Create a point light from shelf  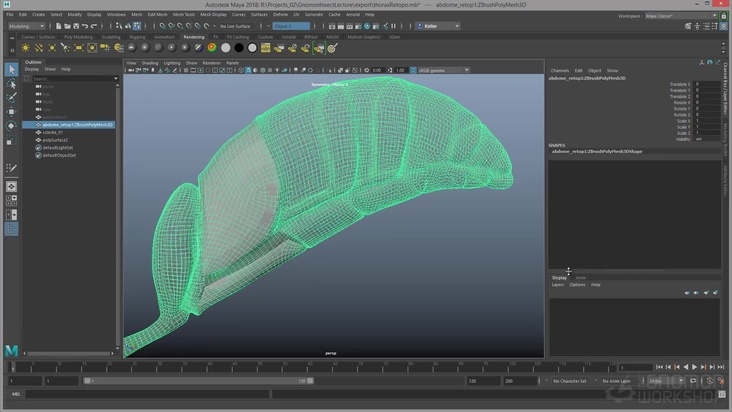(x=52, y=48)
